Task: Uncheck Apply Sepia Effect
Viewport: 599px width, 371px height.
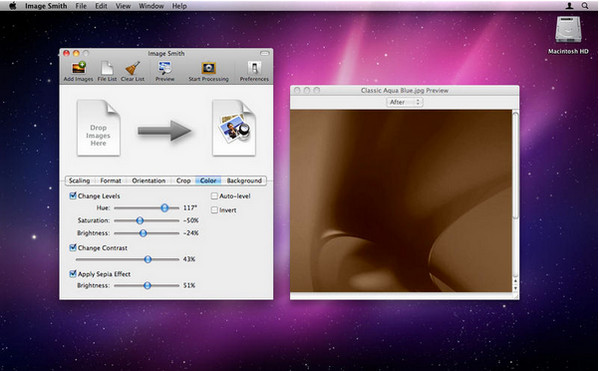Action: point(73,274)
